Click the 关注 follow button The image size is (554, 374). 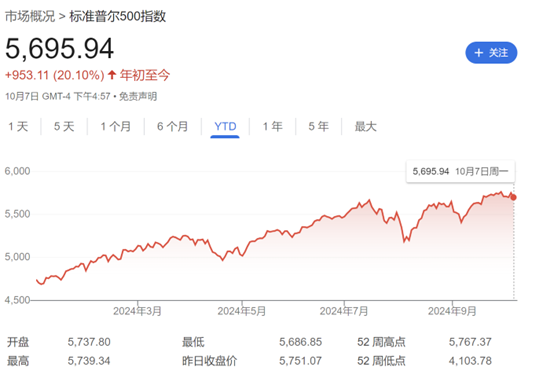point(491,53)
